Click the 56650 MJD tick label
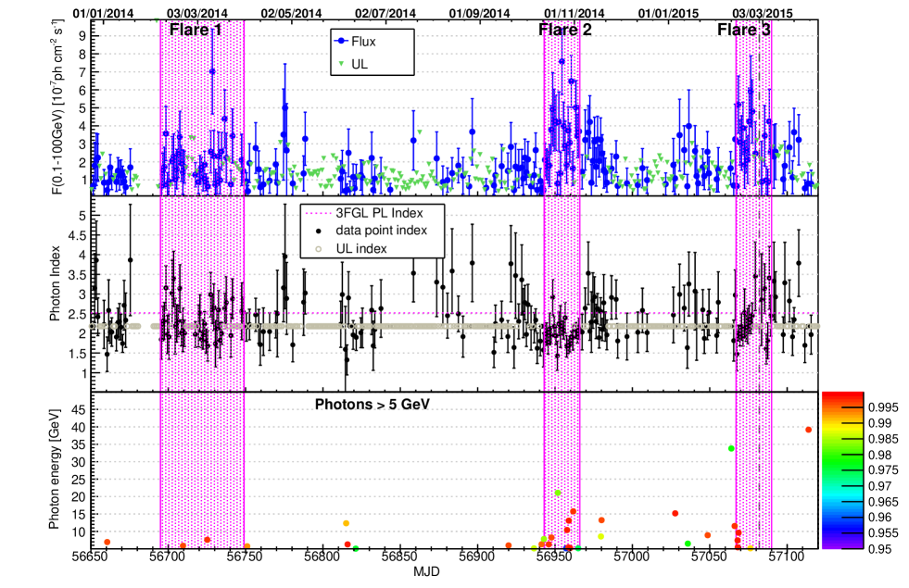909x588 pixels. click(91, 557)
